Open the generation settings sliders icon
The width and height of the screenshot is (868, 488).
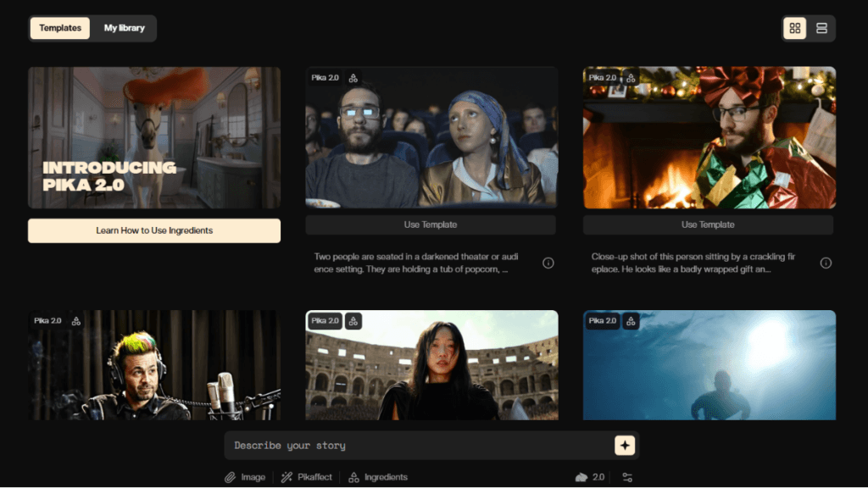pos(627,477)
